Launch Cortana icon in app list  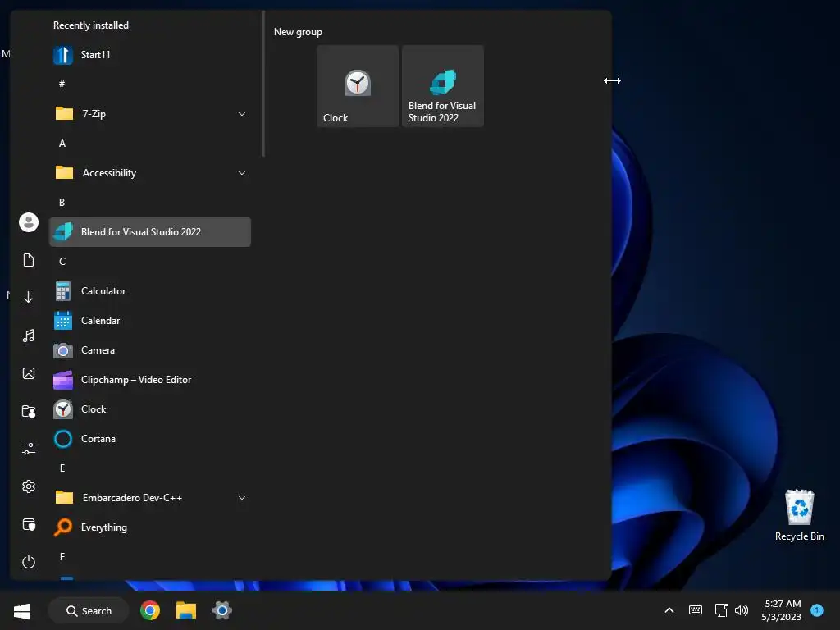63,439
